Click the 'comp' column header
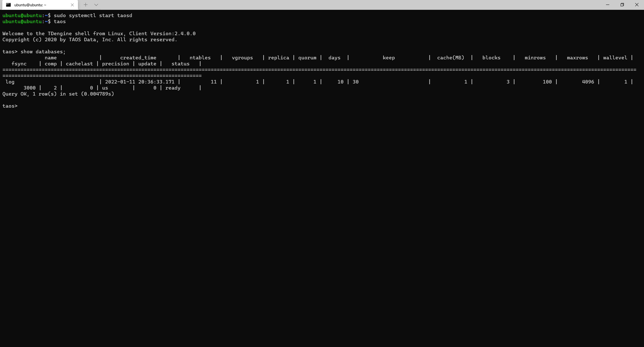The image size is (644, 347). coord(51,64)
